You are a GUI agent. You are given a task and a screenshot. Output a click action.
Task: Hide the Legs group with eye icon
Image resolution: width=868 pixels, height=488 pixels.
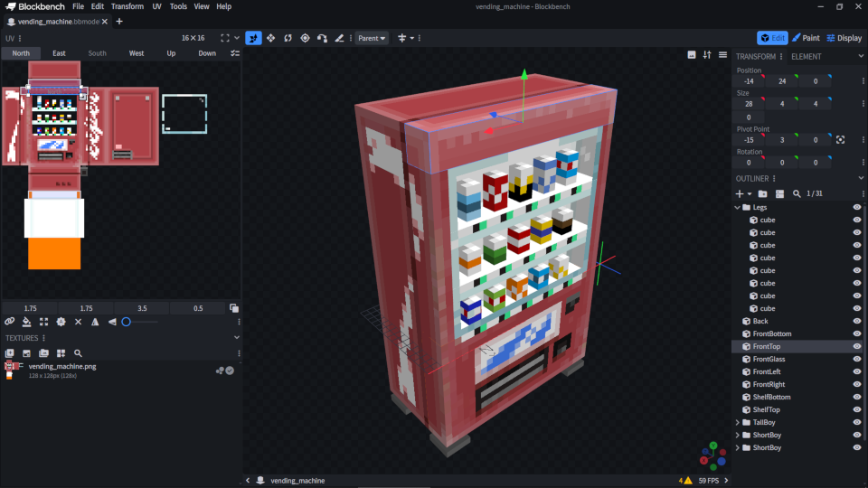pyautogui.click(x=857, y=208)
